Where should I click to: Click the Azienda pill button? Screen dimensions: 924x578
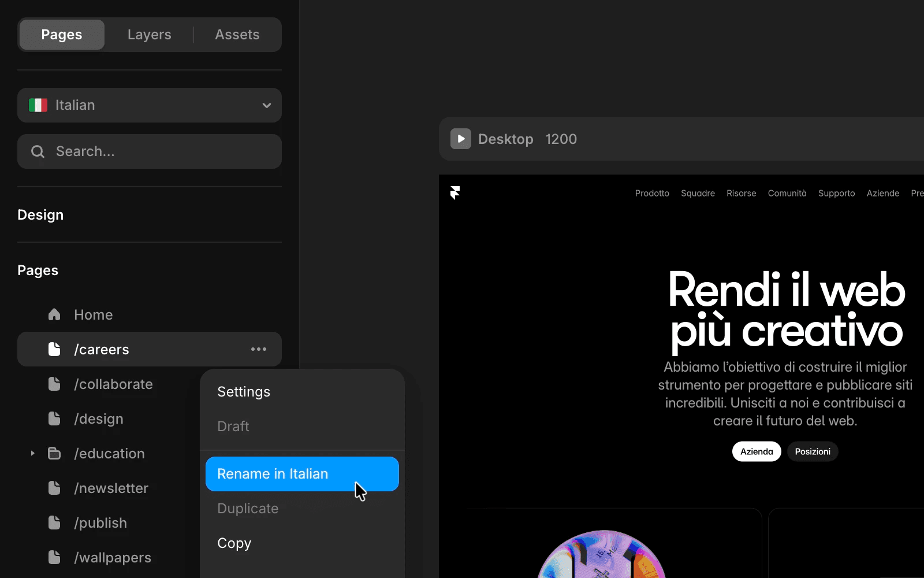coord(757,451)
